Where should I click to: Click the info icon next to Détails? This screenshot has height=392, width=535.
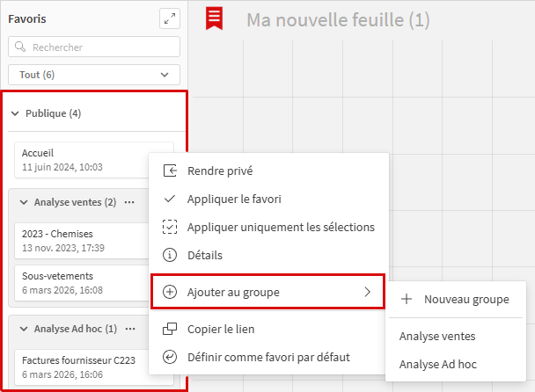pos(170,255)
